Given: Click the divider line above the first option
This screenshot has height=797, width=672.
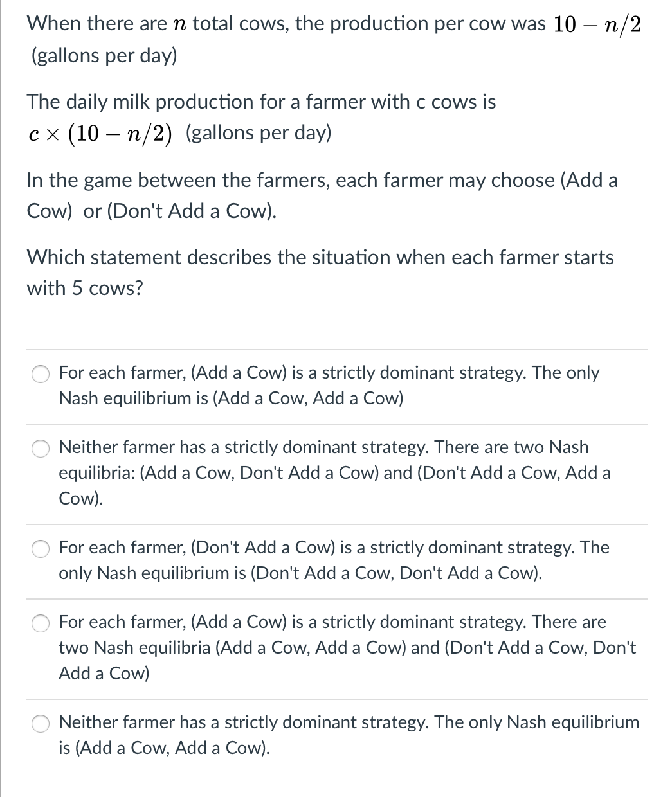Looking at the screenshot, I should pyautogui.click(x=336, y=347).
